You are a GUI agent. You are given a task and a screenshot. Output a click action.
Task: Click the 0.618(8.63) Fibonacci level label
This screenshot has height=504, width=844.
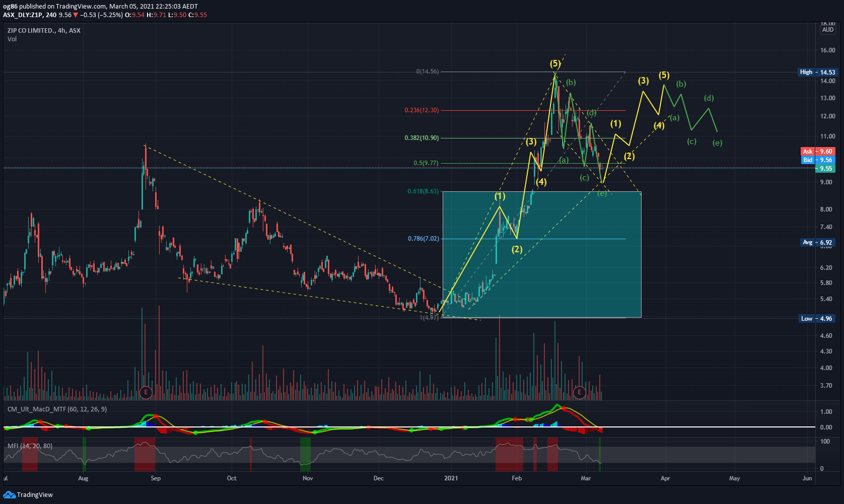pyautogui.click(x=423, y=191)
